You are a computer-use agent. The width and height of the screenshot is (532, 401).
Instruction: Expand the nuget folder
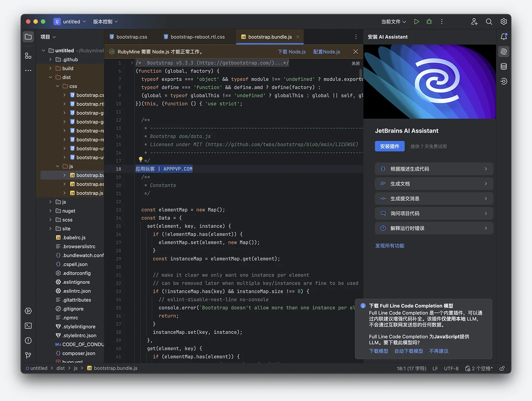pos(50,211)
